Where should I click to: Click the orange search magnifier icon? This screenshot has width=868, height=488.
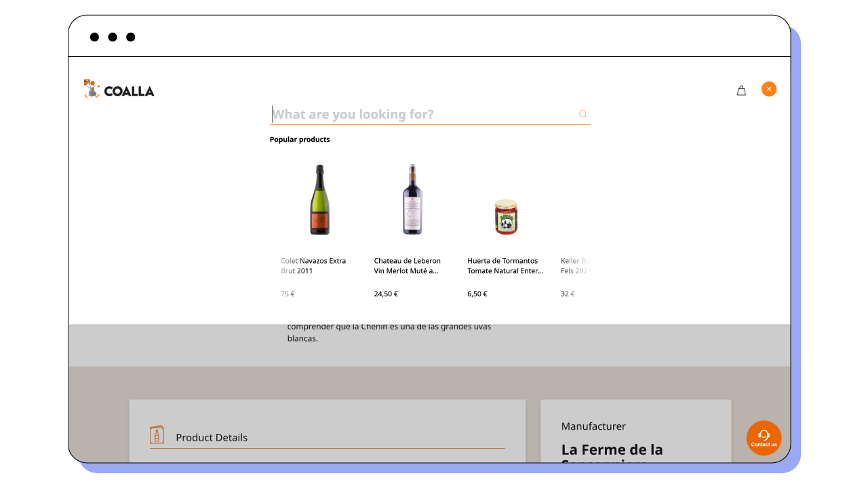pyautogui.click(x=583, y=114)
